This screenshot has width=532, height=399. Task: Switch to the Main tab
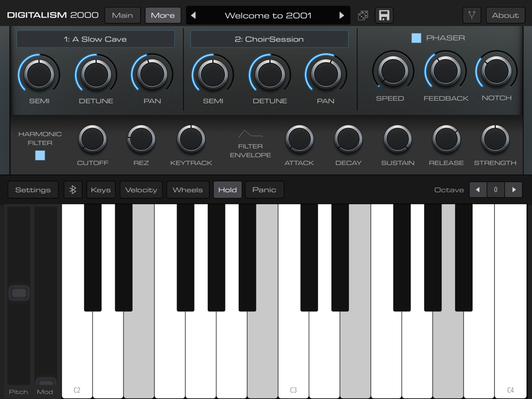coord(122,15)
